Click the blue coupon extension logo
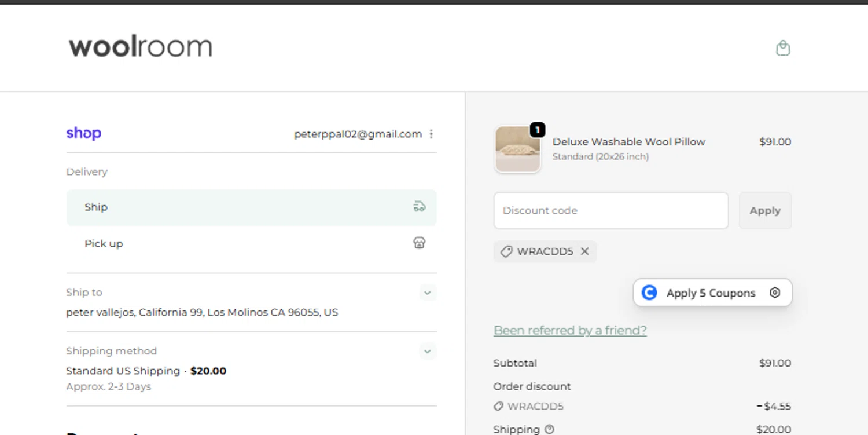The width and height of the screenshot is (868, 435). (x=649, y=293)
